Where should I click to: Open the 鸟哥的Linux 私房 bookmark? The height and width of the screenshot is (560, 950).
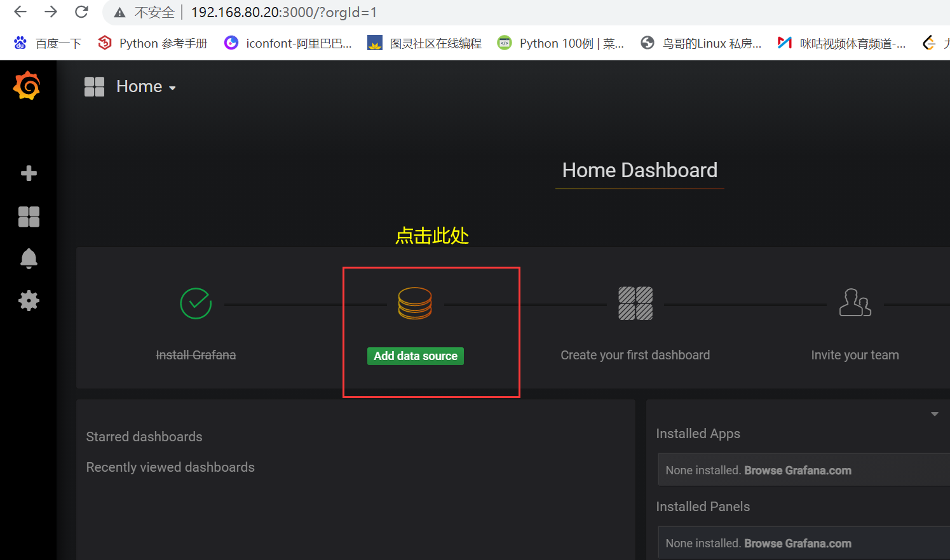pos(701,43)
